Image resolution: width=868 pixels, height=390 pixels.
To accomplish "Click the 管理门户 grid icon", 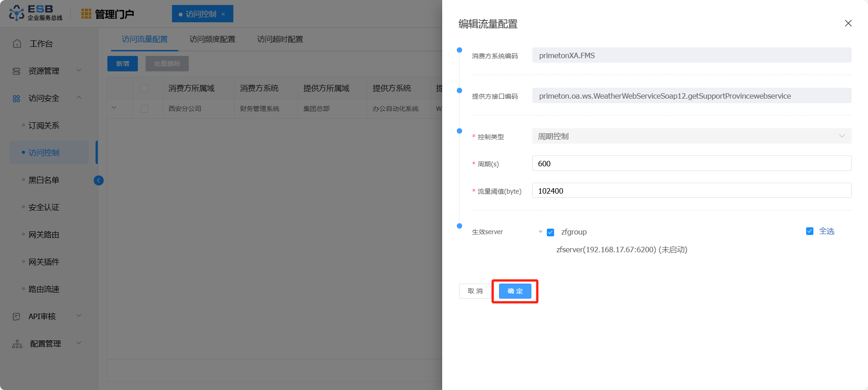I will (x=86, y=14).
